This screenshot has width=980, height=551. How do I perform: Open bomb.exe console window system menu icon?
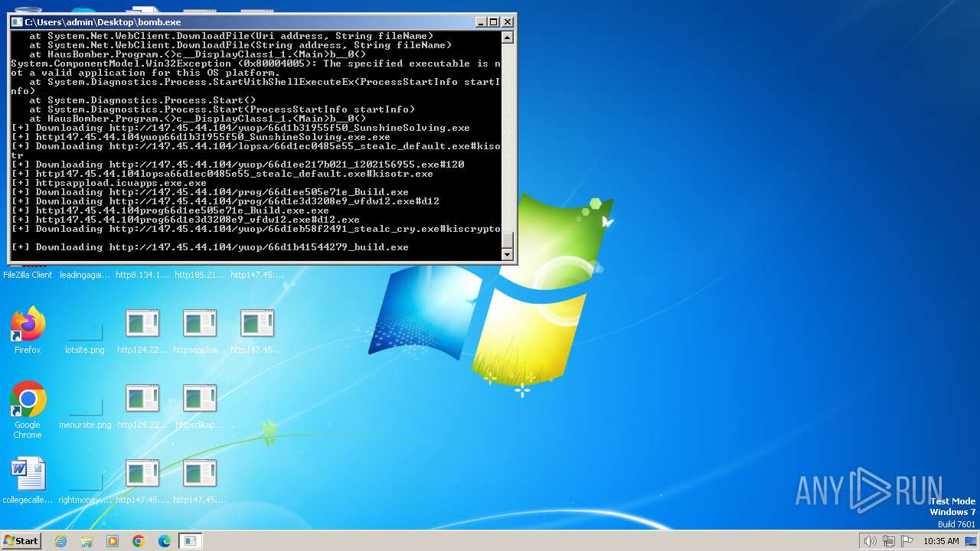(x=17, y=22)
